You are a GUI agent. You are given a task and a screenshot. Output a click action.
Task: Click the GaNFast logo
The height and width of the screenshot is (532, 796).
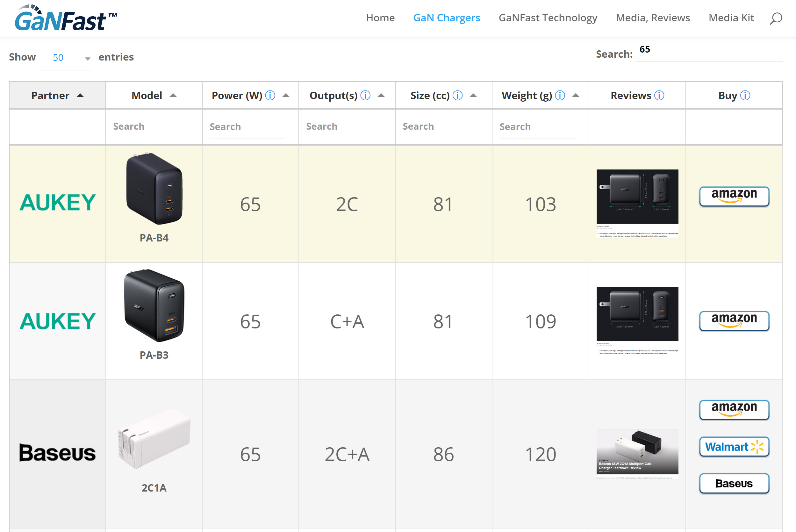(x=66, y=18)
